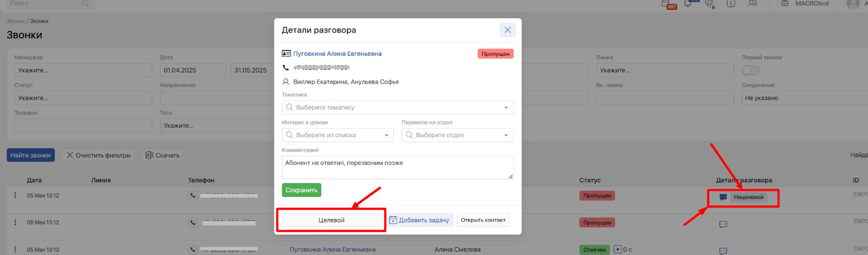Click the info icon in header

coord(731,3)
